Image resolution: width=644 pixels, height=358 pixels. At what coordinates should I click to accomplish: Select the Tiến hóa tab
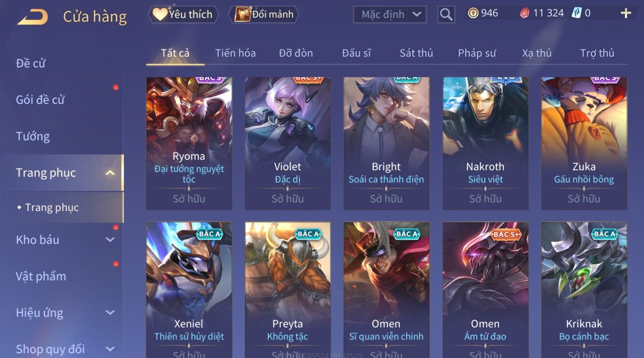click(235, 53)
